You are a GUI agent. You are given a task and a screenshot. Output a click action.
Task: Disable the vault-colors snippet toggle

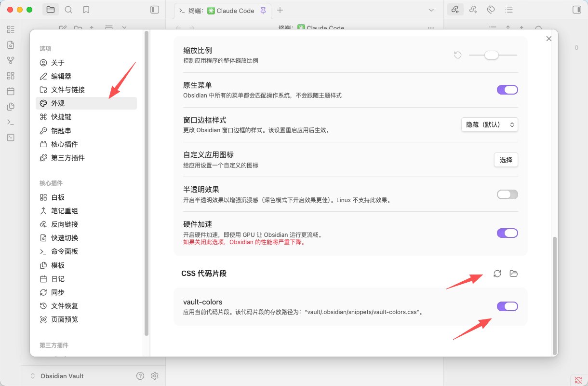point(508,306)
